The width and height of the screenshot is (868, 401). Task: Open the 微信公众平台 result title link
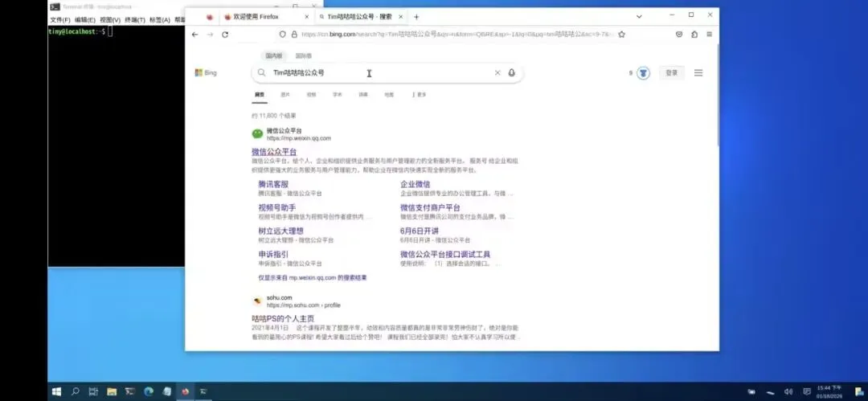tap(274, 152)
